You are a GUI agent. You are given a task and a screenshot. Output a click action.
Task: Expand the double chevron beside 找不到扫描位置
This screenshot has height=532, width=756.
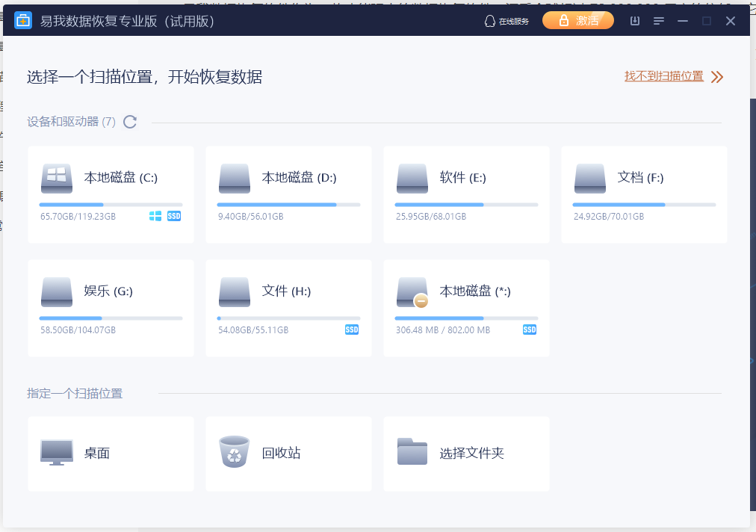717,77
